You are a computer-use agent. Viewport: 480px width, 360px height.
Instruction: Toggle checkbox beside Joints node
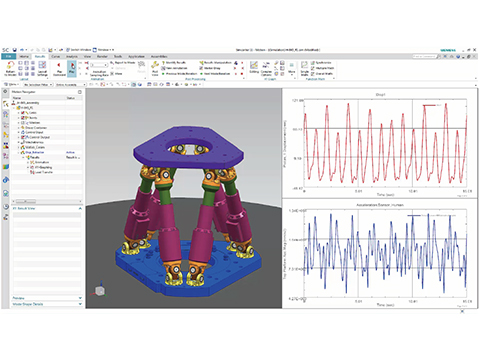23,118
